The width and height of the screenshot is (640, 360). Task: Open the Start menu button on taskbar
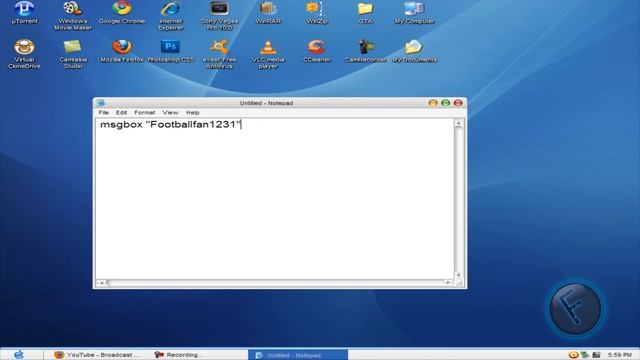(19, 355)
